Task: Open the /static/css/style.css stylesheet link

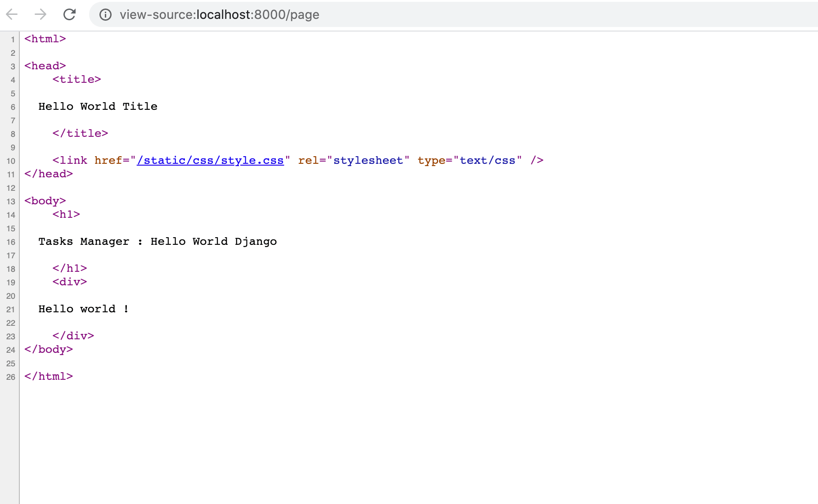Action: 211,160
